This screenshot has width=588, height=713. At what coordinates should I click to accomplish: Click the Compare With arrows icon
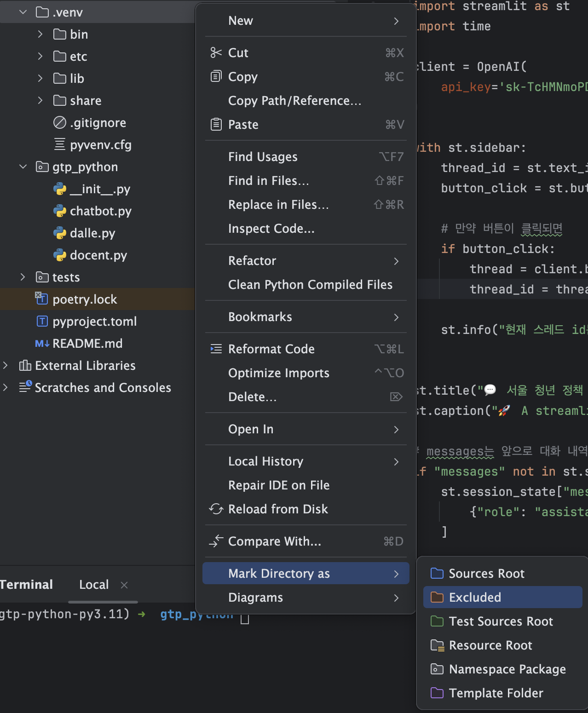216,541
